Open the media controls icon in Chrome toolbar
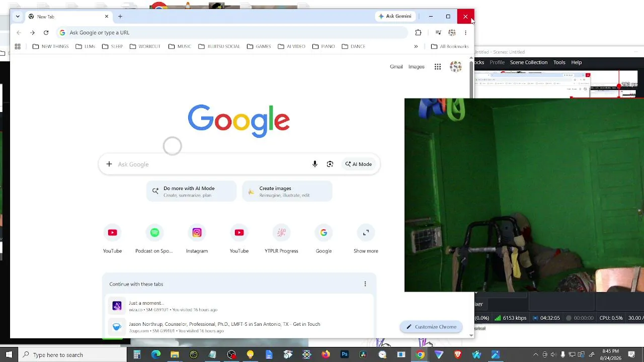 click(x=438, y=33)
